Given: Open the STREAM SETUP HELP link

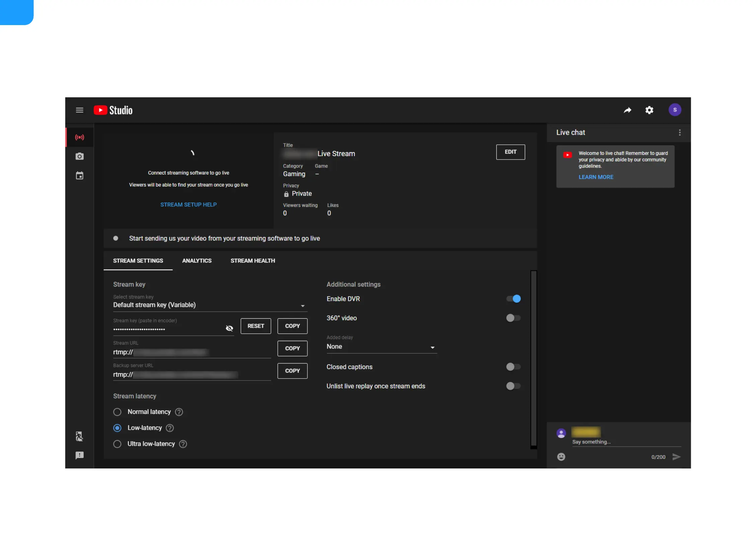Looking at the screenshot, I should (188, 205).
